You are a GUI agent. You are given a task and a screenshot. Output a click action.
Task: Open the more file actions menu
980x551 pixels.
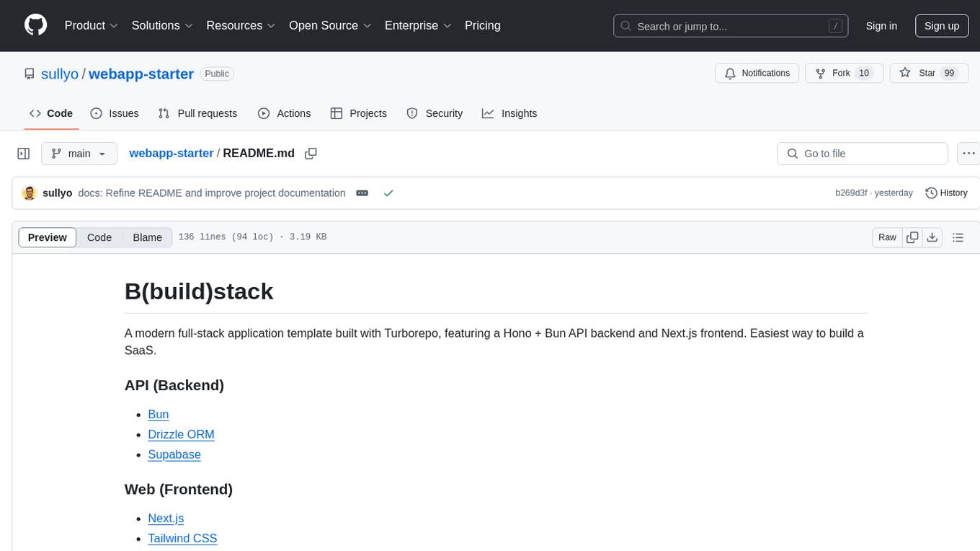click(968, 154)
